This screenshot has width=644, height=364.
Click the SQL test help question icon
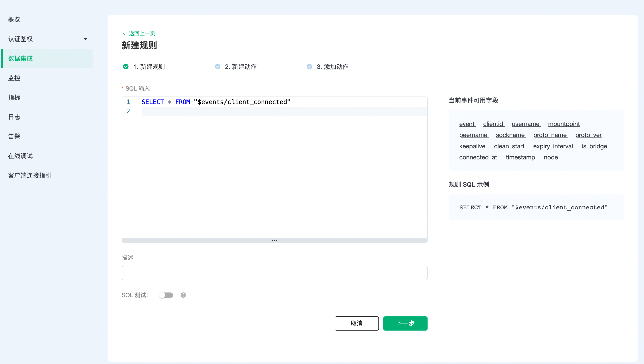183,295
